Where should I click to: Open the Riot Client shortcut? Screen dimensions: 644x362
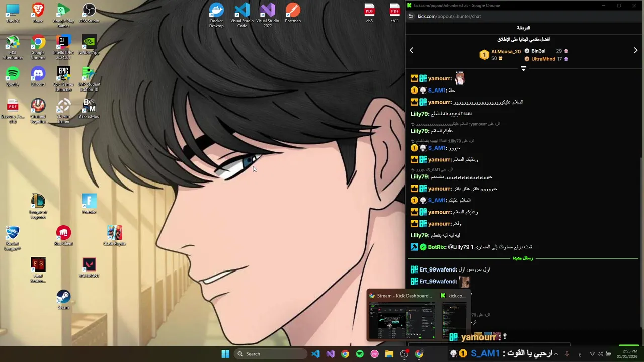coord(63,236)
